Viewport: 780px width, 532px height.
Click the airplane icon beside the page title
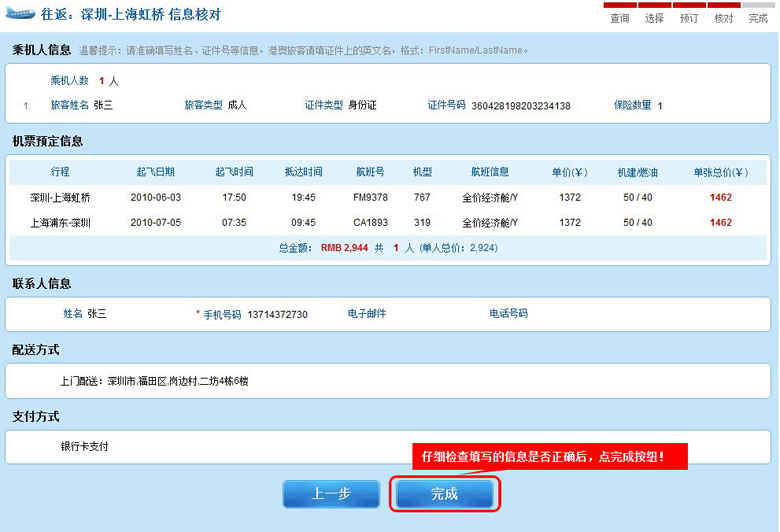click(x=21, y=15)
